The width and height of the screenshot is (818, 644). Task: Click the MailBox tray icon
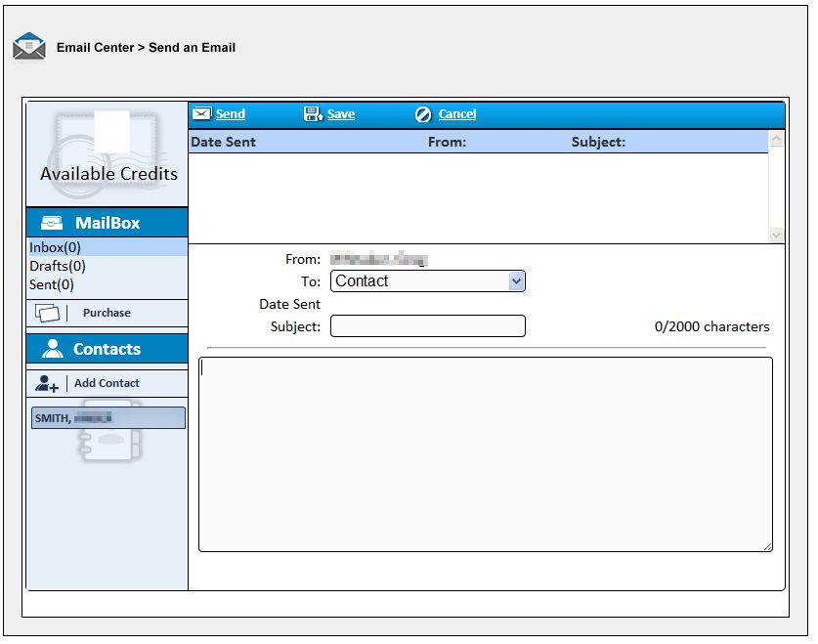pos(52,223)
